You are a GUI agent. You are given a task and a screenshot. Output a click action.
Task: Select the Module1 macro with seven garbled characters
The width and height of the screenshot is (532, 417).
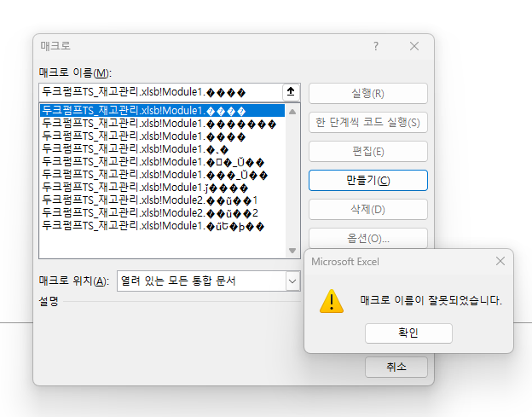click(162, 124)
